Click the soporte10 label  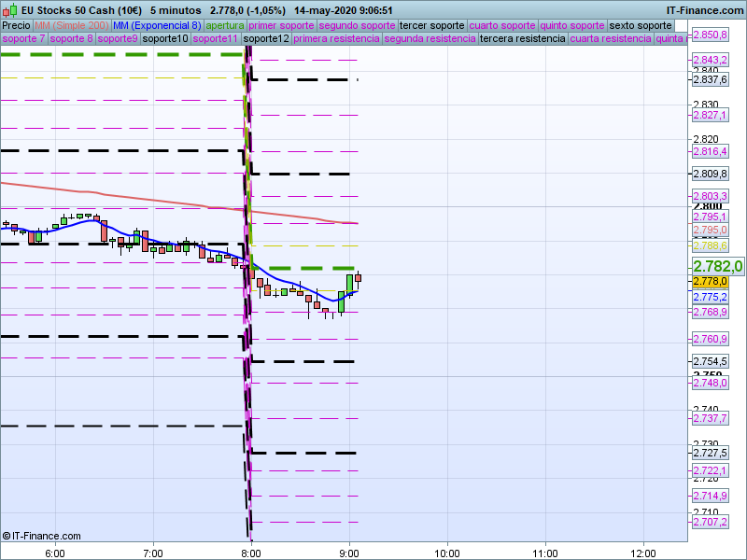tap(165, 38)
